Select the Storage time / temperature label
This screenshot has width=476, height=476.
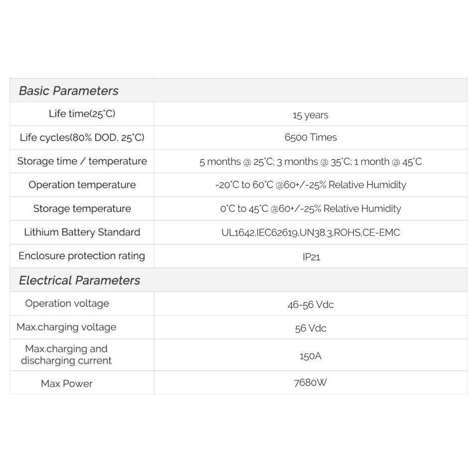(x=82, y=161)
